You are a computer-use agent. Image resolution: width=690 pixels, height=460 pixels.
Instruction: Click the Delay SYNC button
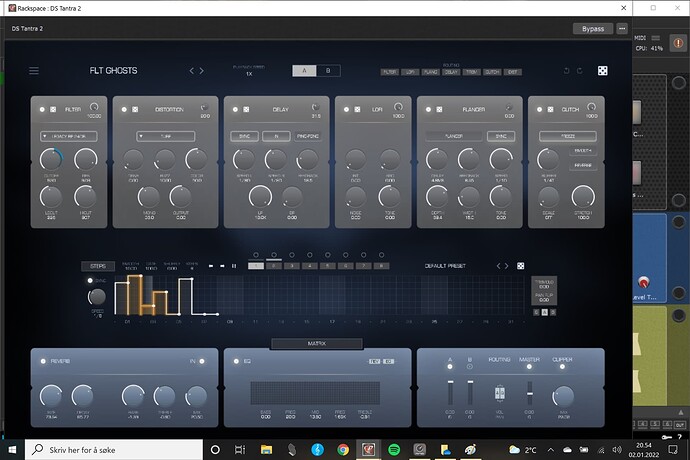pyautogui.click(x=244, y=136)
